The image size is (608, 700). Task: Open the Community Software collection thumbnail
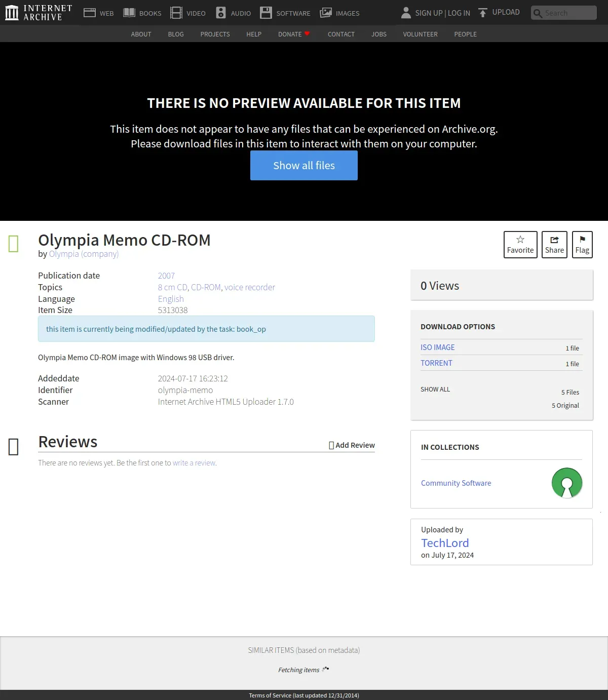point(567,483)
